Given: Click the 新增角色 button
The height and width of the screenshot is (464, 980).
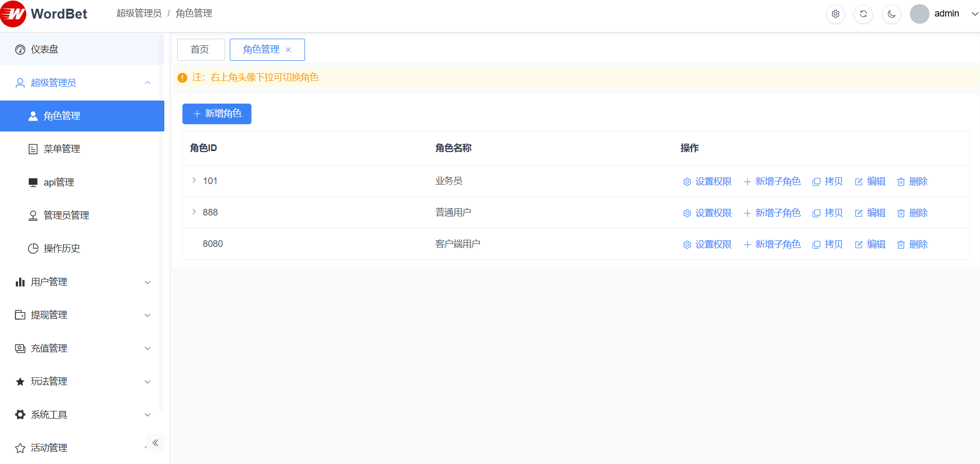Looking at the screenshot, I should pyautogui.click(x=217, y=114).
